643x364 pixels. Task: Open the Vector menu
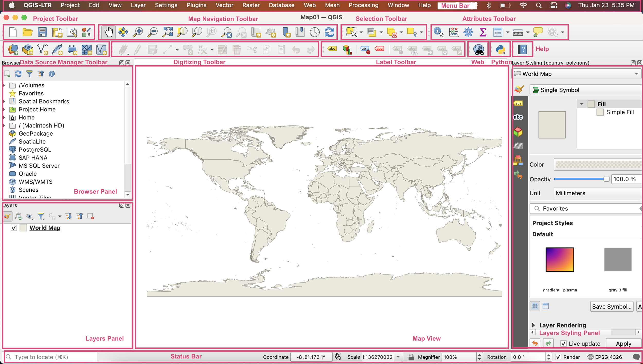(x=224, y=5)
